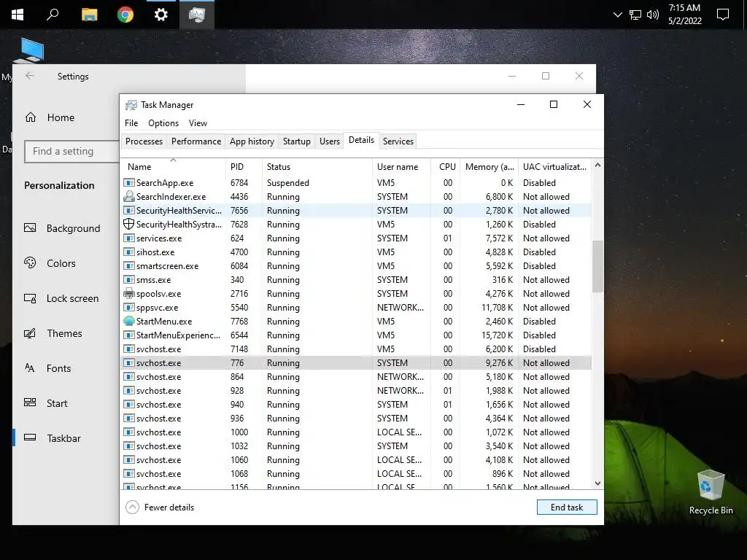This screenshot has width=747, height=560.
Task: Switch to the Performance tab
Action: [x=196, y=141]
